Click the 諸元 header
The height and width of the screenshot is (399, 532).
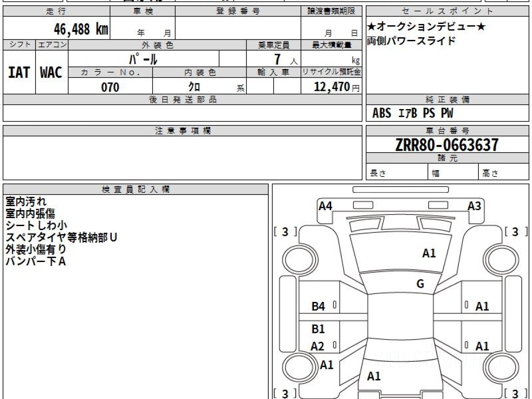click(x=447, y=158)
